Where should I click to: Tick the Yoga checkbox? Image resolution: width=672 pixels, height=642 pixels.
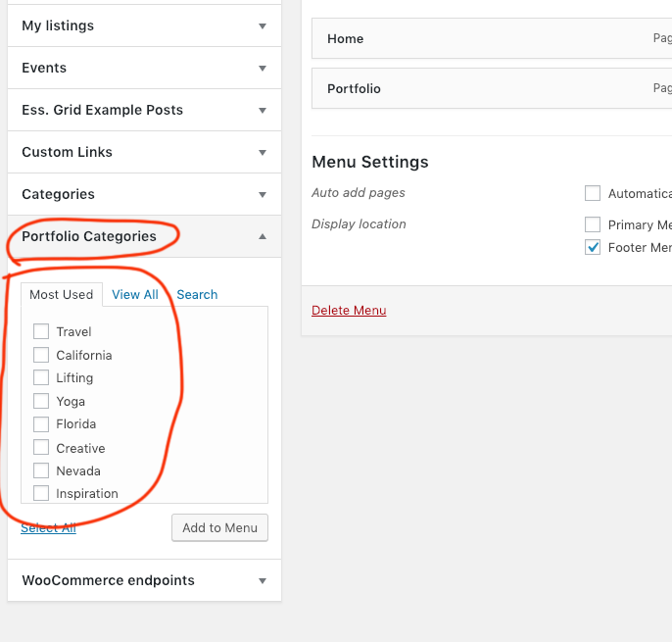[x=41, y=401]
